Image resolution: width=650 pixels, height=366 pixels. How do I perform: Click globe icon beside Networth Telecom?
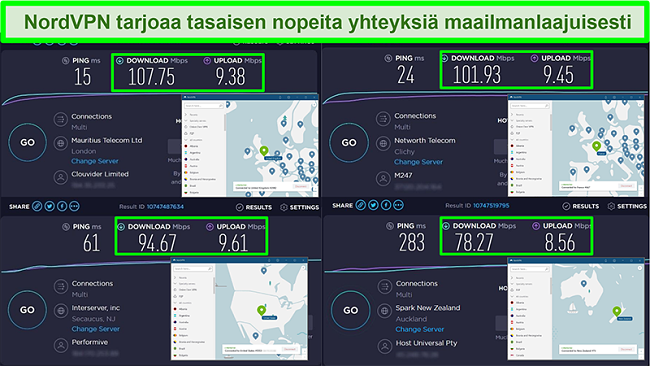383,143
